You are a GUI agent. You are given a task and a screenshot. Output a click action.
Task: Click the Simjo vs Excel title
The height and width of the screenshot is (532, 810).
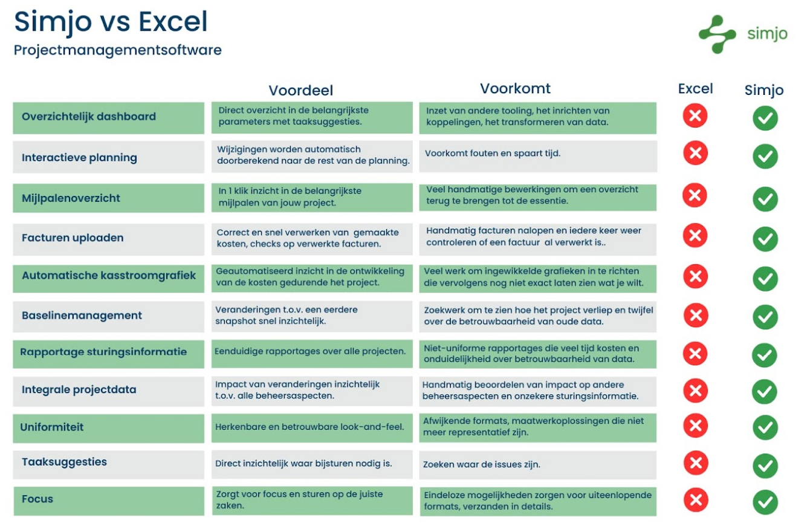[111, 22]
